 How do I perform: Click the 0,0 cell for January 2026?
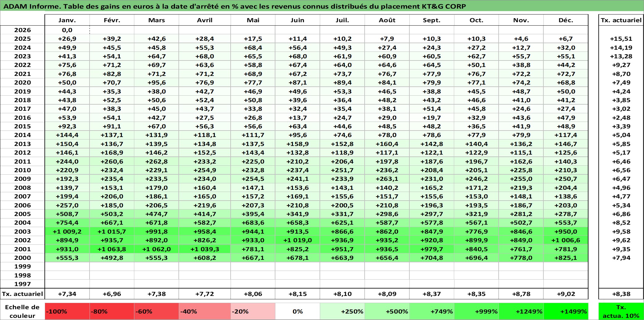click(67, 30)
